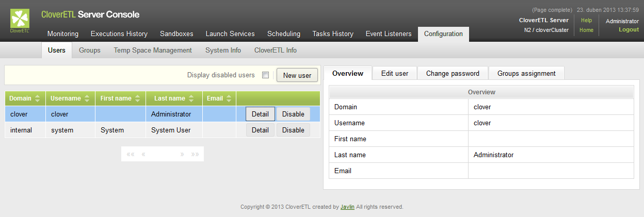644x217 pixels.
Task: Click the CloverETL logo icon
Action: tap(20, 20)
